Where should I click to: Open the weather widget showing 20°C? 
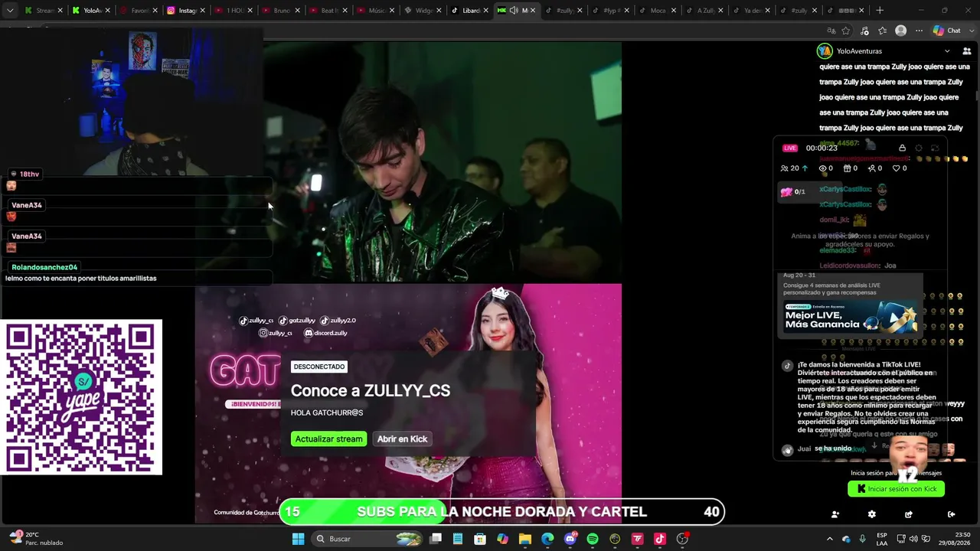[35, 539]
